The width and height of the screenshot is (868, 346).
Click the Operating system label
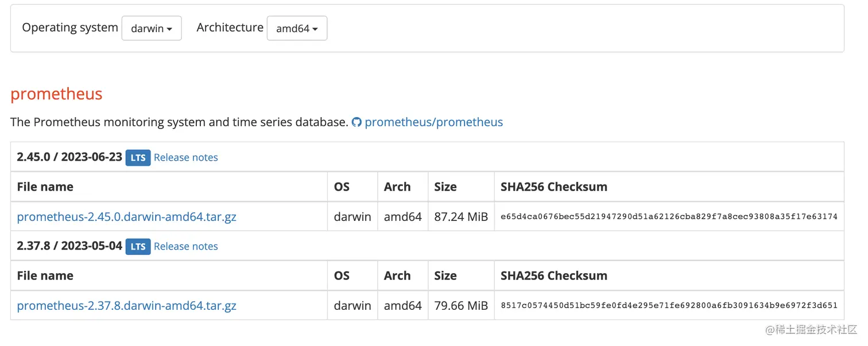point(70,28)
